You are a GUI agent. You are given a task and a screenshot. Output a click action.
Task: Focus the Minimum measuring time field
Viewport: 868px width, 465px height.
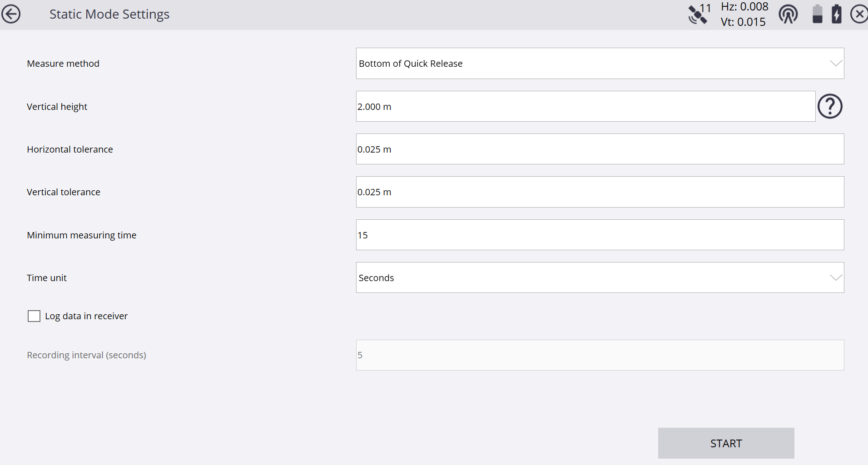[x=600, y=235]
